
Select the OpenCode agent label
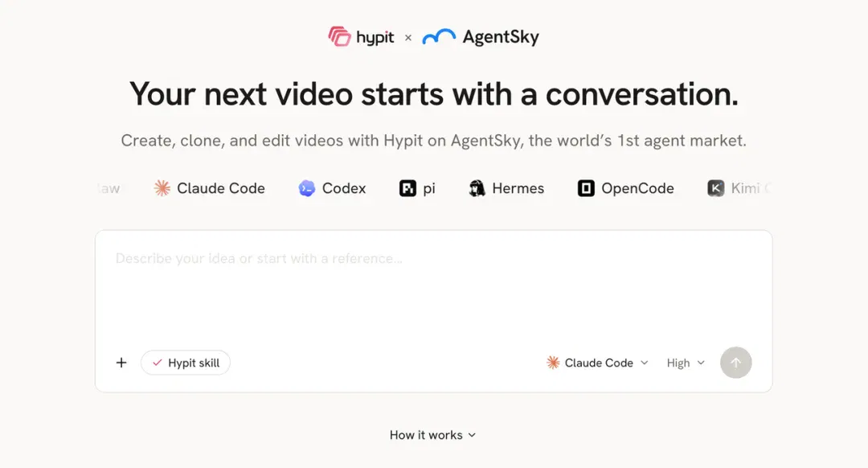637,188
